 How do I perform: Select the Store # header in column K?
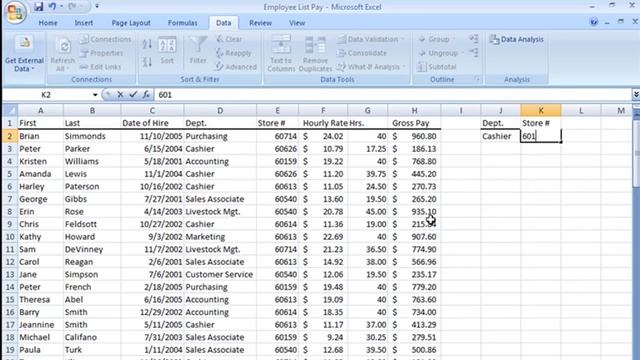coord(541,123)
